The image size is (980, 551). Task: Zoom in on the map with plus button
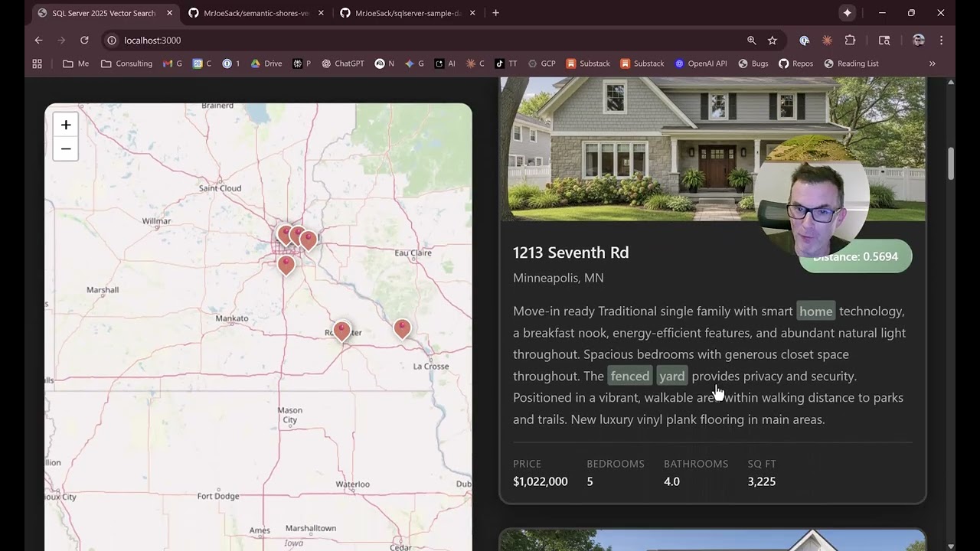pos(66,125)
